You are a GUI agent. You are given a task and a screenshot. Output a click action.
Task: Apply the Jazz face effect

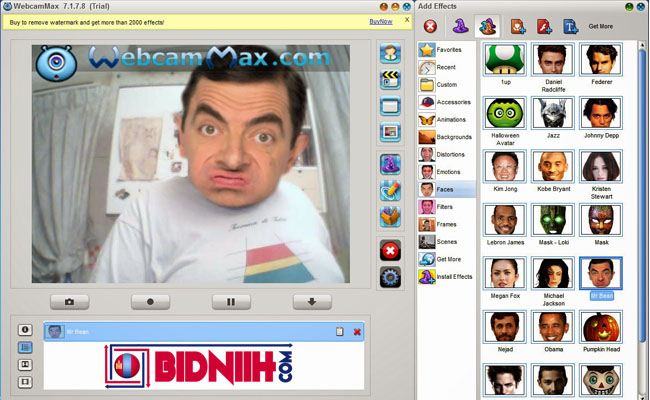(x=553, y=113)
